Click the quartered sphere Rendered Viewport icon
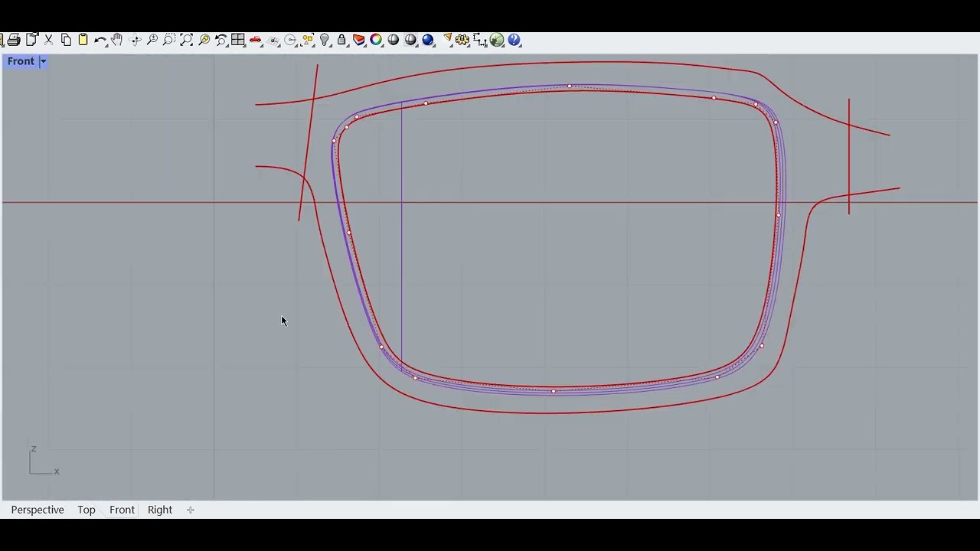980x551 pixels. tap(411, 40)
